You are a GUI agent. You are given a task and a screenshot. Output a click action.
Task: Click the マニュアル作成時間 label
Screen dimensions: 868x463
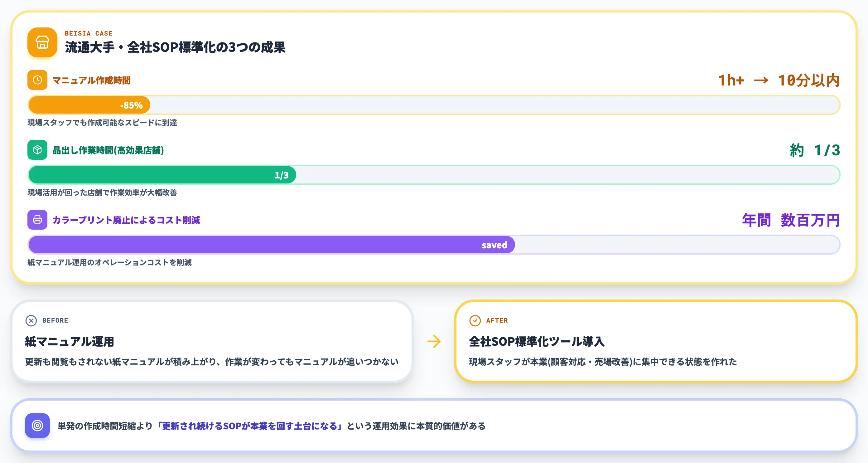coord(92,80)
